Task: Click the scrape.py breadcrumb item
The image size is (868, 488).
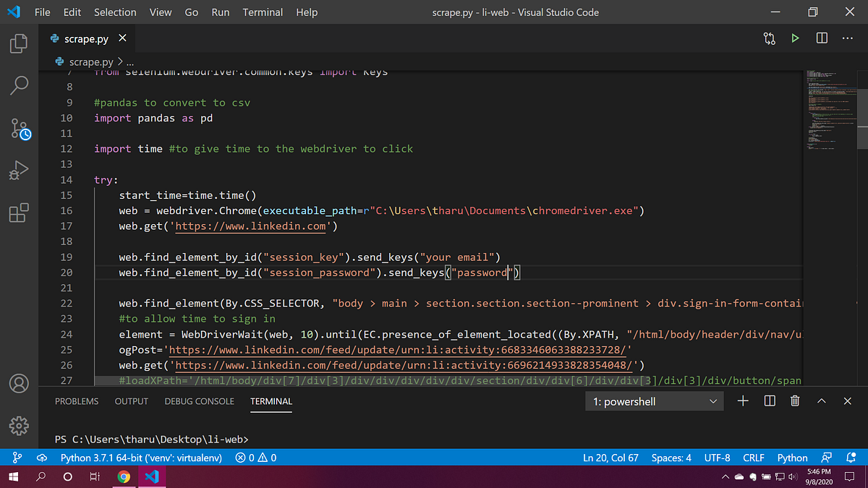Action: coord(92,63)
